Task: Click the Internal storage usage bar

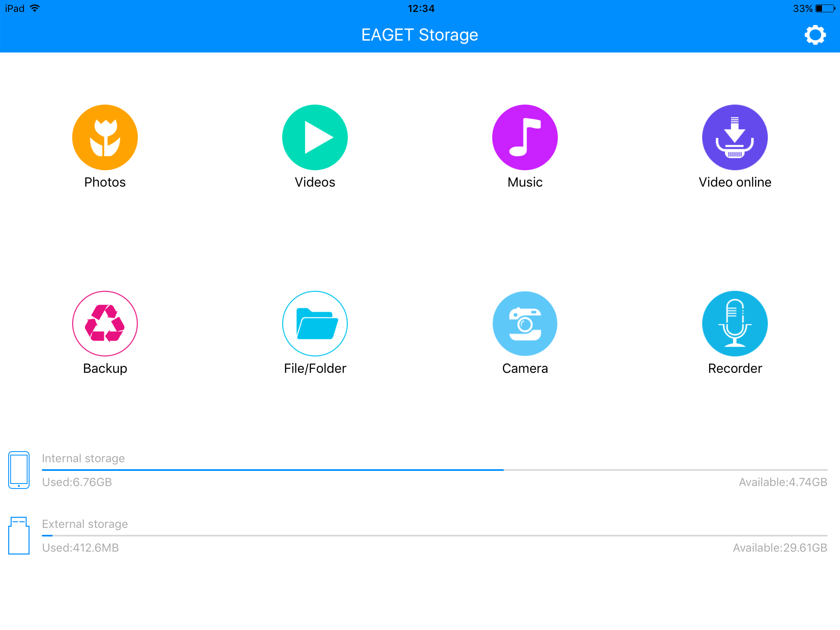Action: point(435,470)
